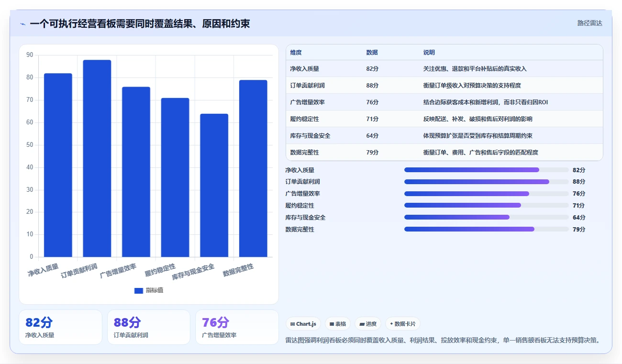Click the 71分 value beside progress bar
The width and height of the screenshot is (622, 364).
[579, 206]
